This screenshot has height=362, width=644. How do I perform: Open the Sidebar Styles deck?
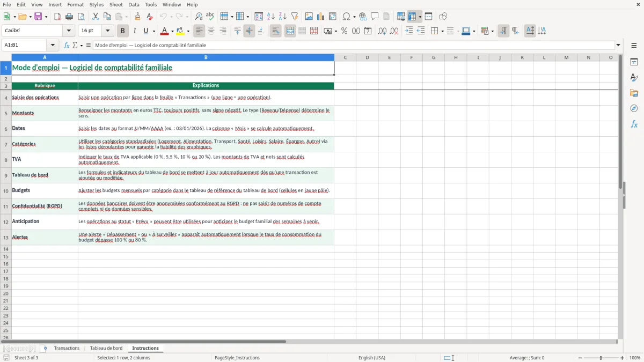click(634, 77)
